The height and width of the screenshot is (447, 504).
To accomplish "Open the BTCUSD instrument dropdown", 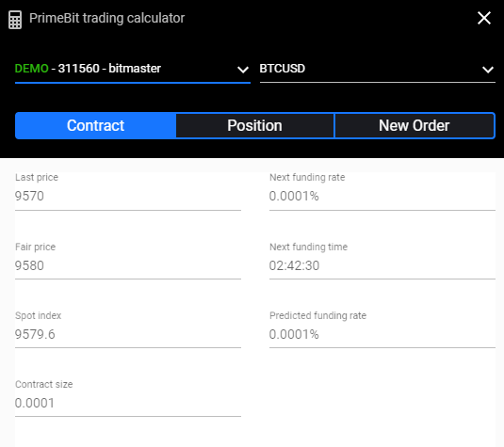I will click(x=378, y=69).
